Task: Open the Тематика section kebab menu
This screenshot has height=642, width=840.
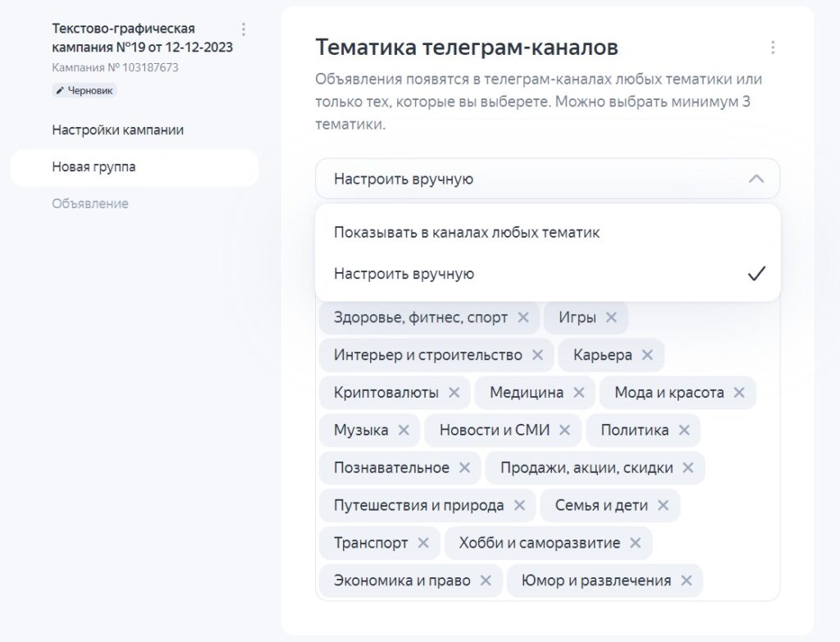Action: coord(773,48)
